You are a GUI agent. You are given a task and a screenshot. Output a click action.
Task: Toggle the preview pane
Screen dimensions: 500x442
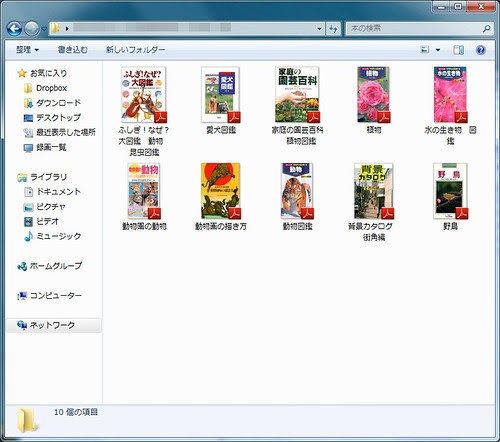pyautogui.click(x=458, y=50)
